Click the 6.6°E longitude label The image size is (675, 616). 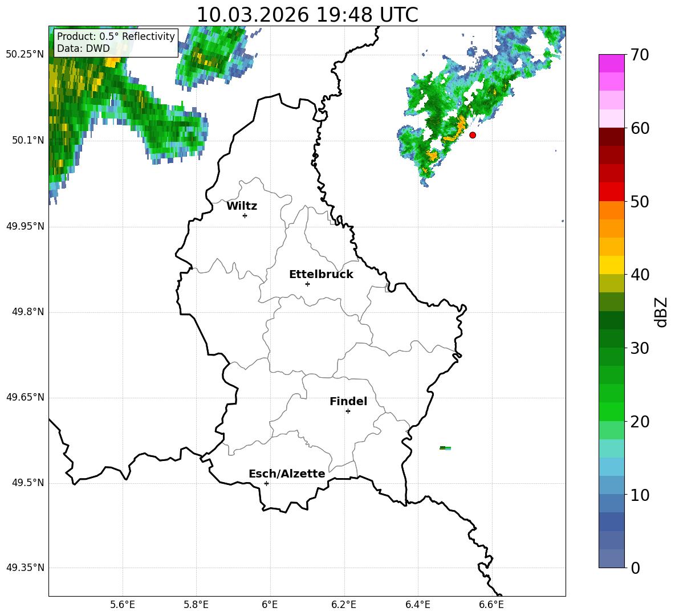point(491,605)
